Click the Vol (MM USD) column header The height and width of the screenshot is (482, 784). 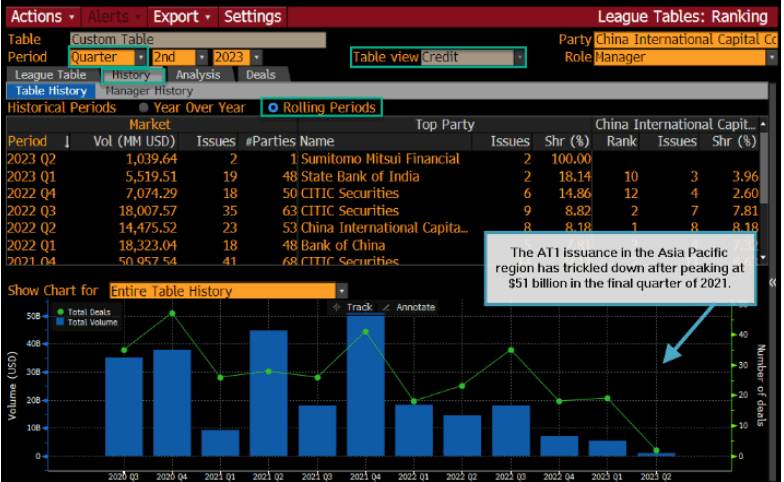134,142
